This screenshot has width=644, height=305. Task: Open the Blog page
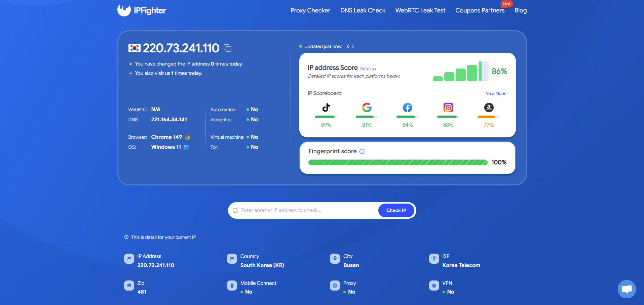point(521,10)
